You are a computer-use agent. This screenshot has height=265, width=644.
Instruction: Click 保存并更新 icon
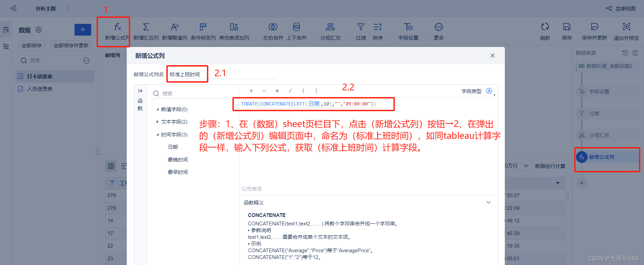click(595, 27)
